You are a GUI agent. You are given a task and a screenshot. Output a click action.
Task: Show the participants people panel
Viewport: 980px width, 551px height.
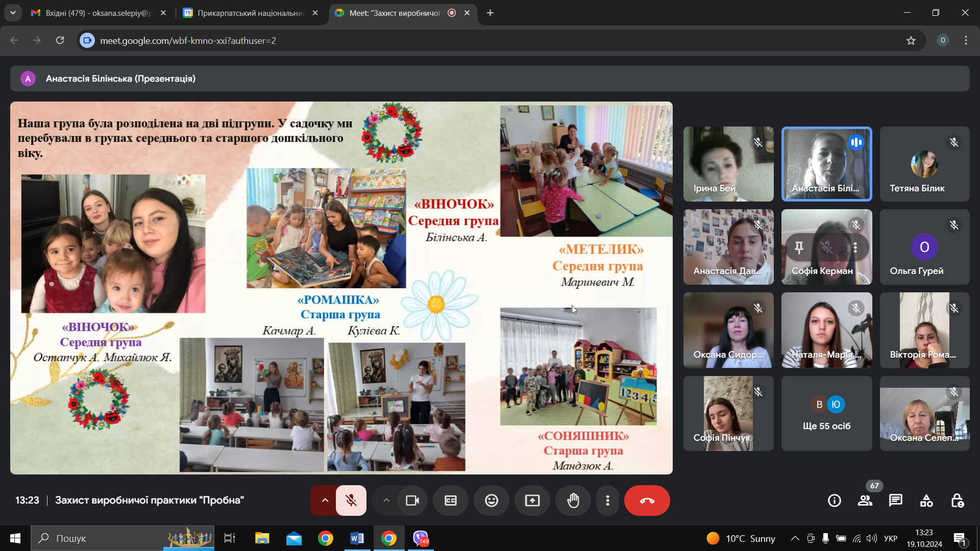click(x=865, y=500)
